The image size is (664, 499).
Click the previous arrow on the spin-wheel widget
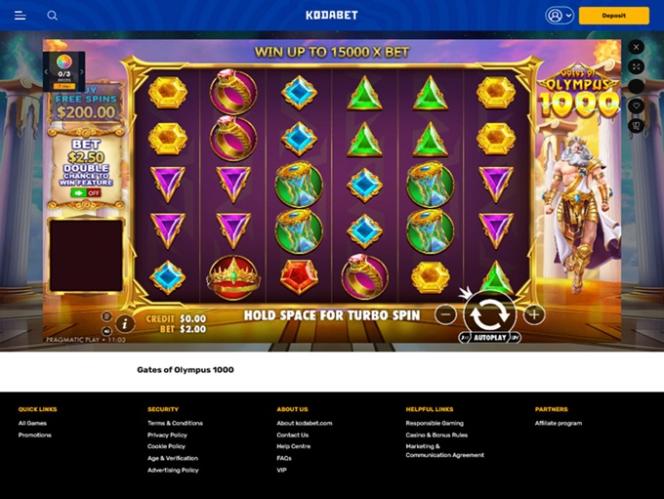(46, 72)
